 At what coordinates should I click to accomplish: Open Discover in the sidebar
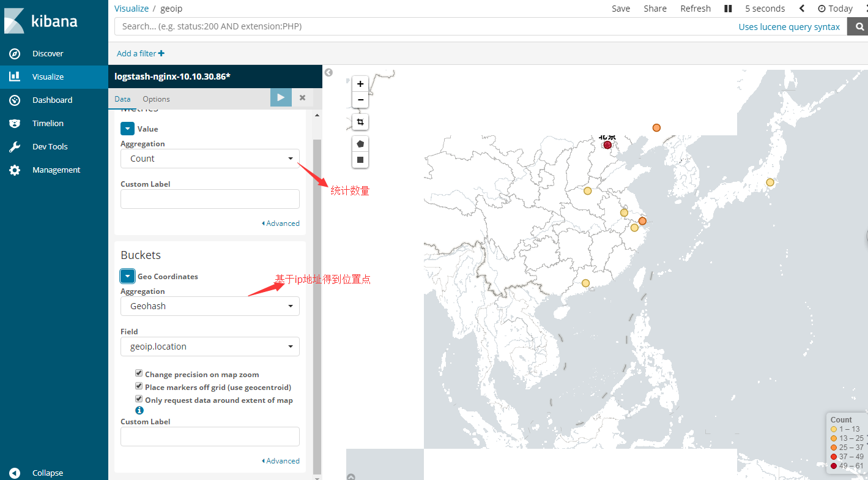(x=48, y=54)
